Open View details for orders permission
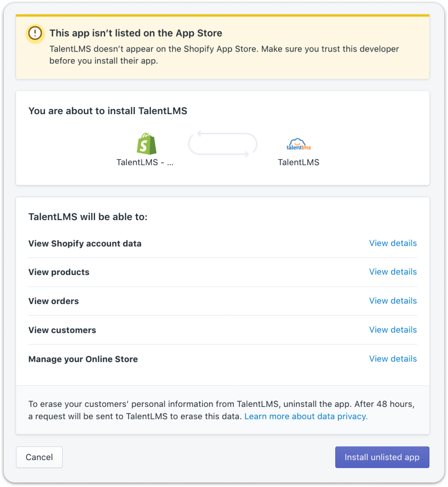 [393, 301]
